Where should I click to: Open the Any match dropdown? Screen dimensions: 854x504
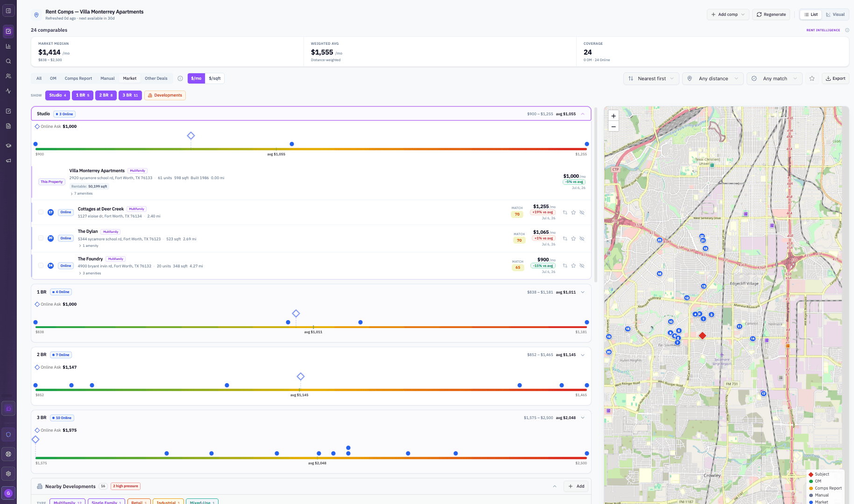pyautogui.click(x=775, y=78)
